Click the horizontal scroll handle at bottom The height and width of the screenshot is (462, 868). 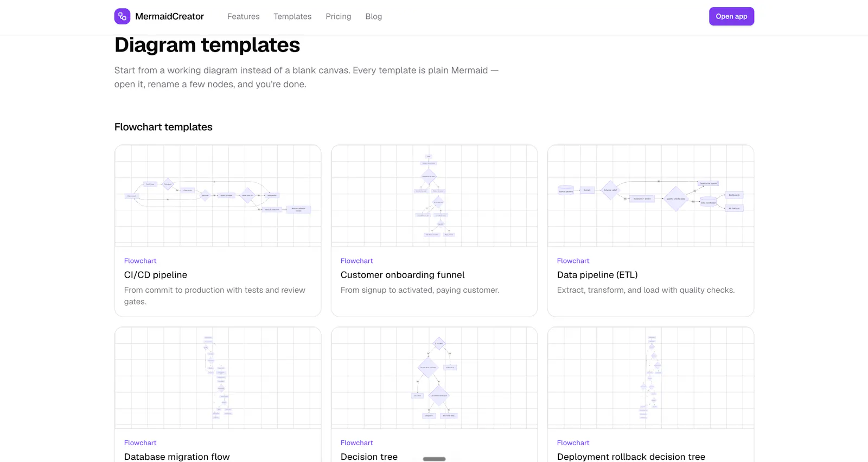click(434, 459)
